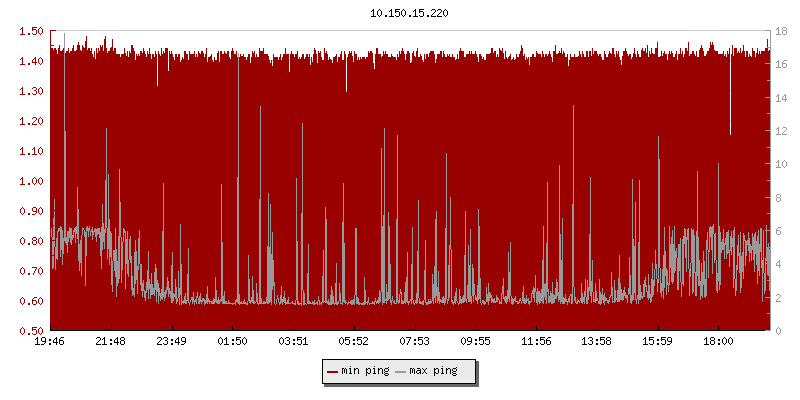The height and width of the screenshot is (400, 800).
Task: Select the "min ping" legend label
Action: click(x=365, y=372)
